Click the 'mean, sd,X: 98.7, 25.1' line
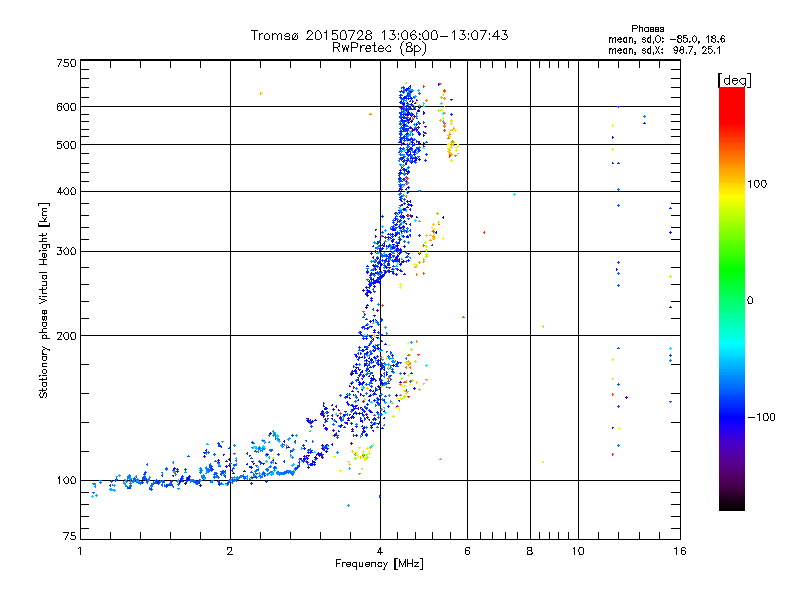The width and height of the screenshot is (800, 600). pyautogui.click(x=664, y=50)
